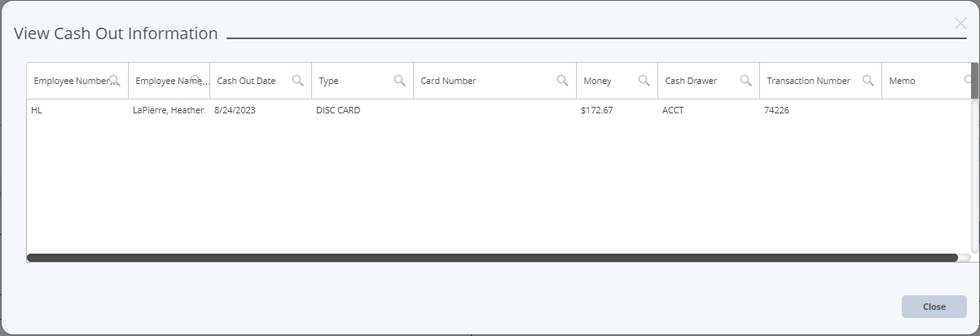Select the HL employee number cell
The image size is (980, 336).
click(77, 110)
